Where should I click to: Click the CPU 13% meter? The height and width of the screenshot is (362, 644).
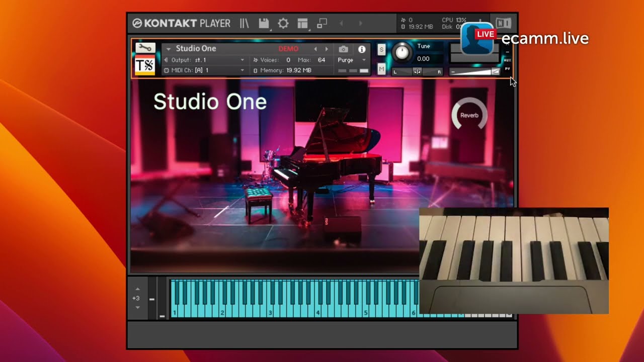pyautogui.click(x=454, y=20)
